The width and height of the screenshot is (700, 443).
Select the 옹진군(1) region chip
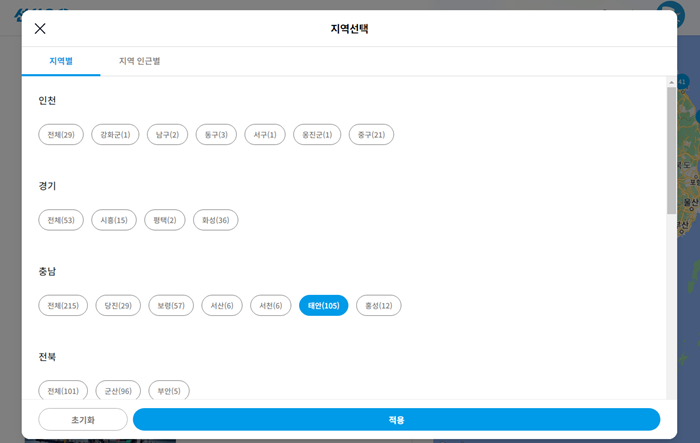pos(317,134)
